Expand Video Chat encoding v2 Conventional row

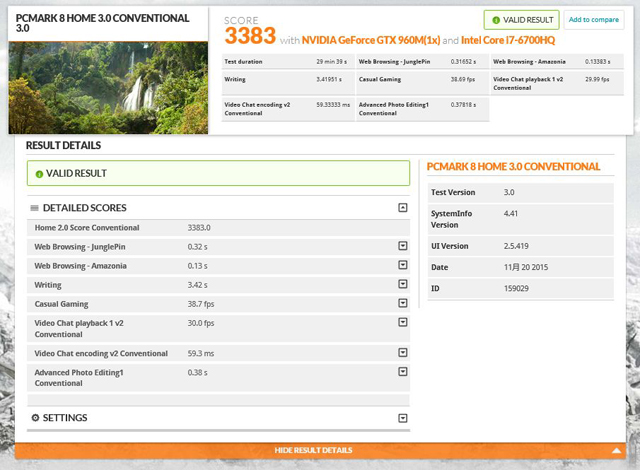[x=402, y=352]
